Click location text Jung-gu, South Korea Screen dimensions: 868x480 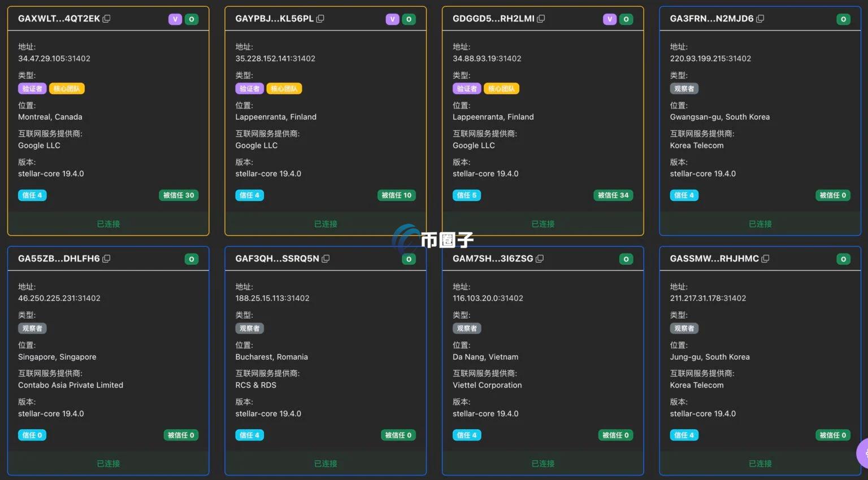pyautogui.click(x=710, y=357)
